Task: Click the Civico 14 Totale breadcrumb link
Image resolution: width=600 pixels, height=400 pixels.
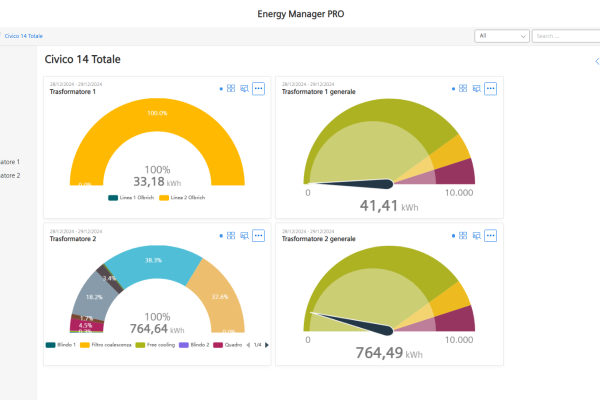Action: click(x=24, y=36)
